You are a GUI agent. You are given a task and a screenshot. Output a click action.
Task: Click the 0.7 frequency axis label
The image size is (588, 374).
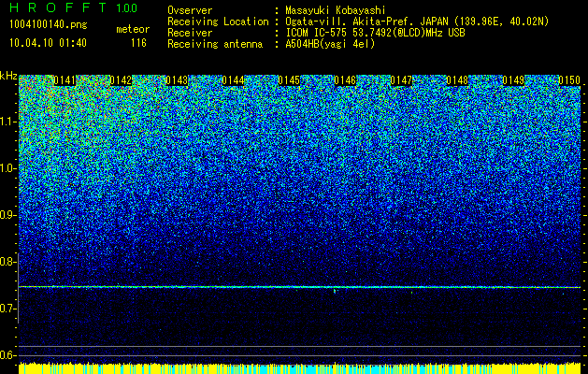coord(8,309)
